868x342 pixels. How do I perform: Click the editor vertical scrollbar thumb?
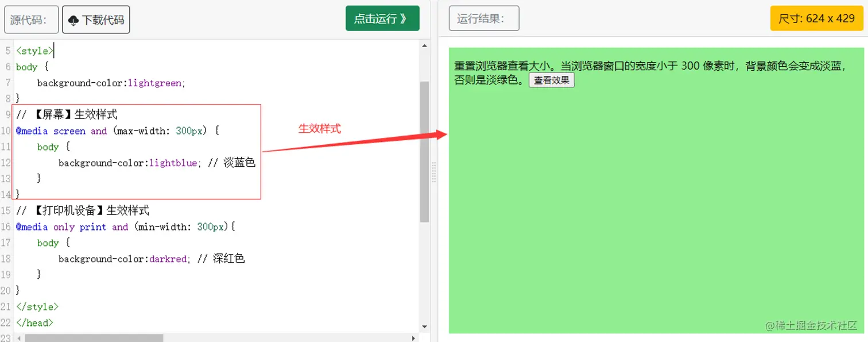coord(425,152)
